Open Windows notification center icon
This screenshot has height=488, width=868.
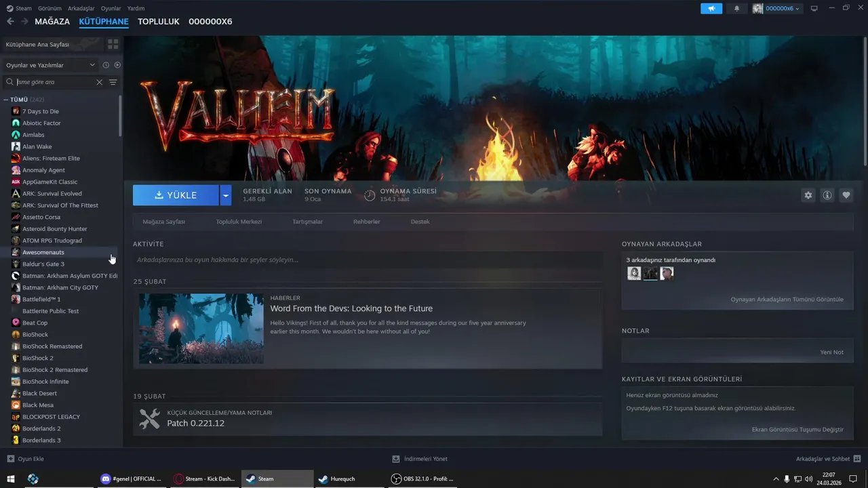pyautogui.click(x=853, y=479)
